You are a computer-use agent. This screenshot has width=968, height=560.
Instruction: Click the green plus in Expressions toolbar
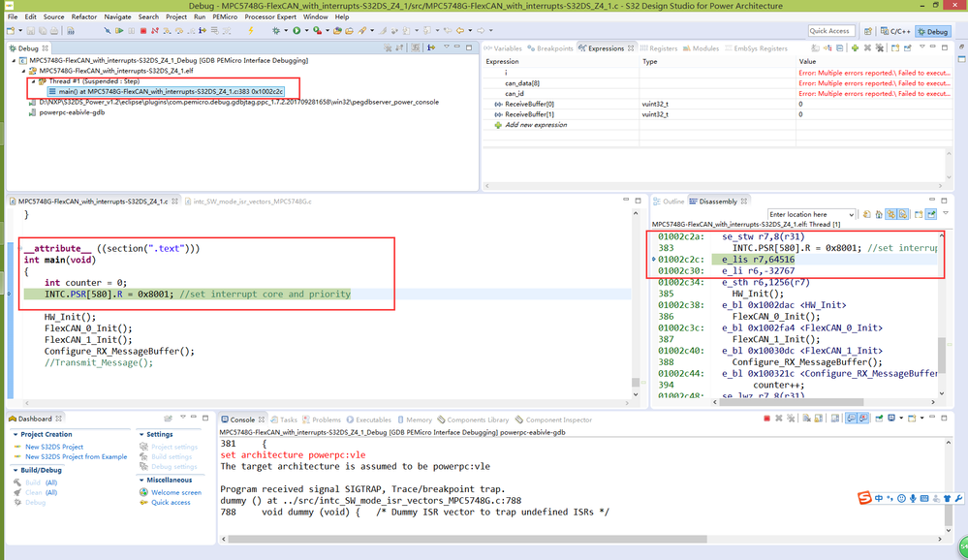click(x=855, y=48)
